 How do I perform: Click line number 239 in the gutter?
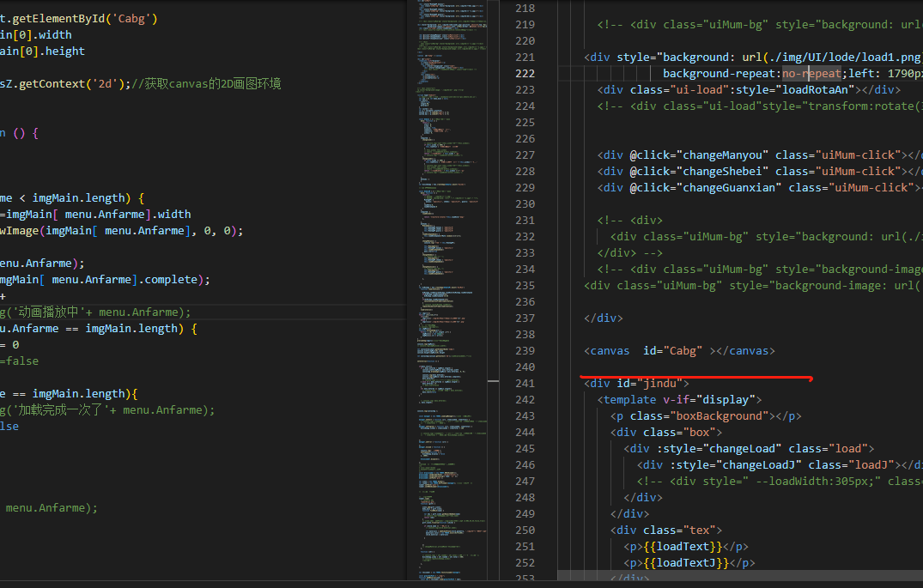click(525, 351)
